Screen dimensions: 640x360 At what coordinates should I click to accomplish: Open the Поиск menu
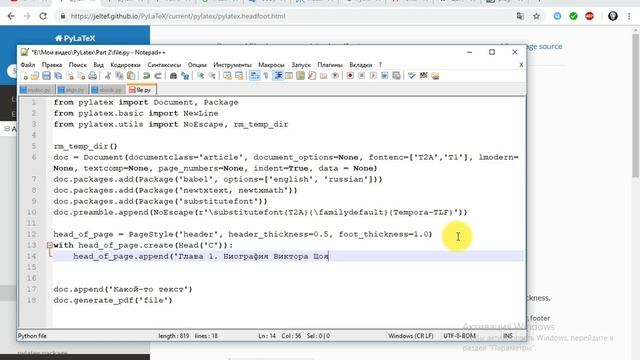[x=78, y=65]
